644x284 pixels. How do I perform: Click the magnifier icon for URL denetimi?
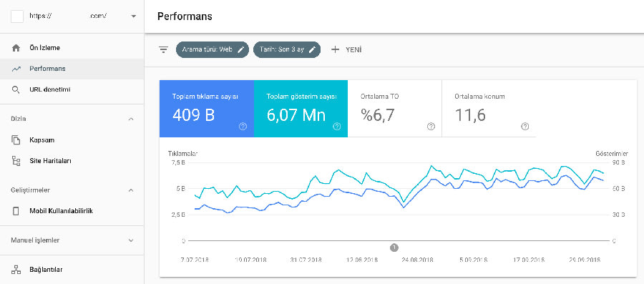point(16,90)
